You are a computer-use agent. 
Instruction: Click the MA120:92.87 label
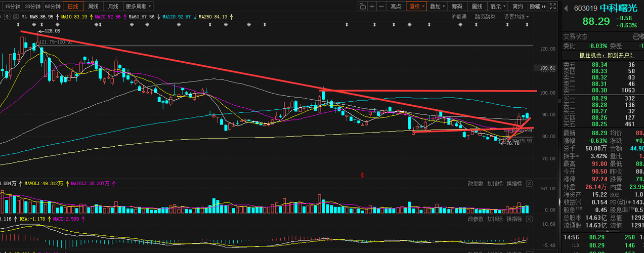pos(176,17)
